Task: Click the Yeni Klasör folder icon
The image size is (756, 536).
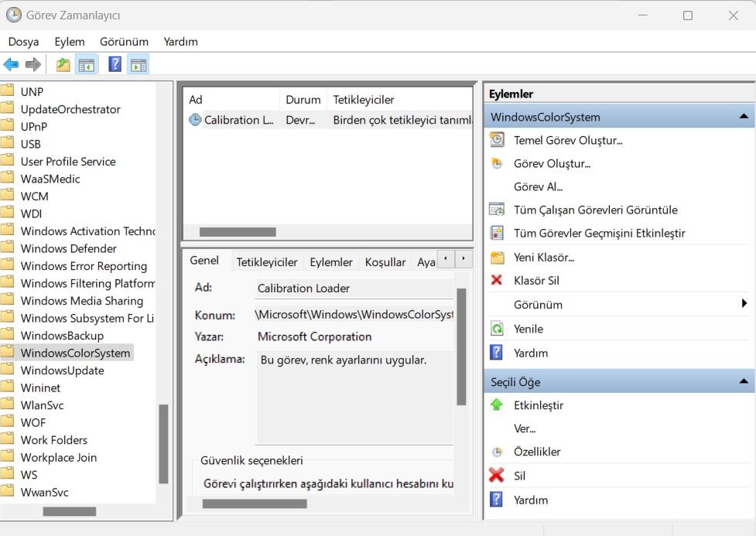Action: (x=497, y=258)
